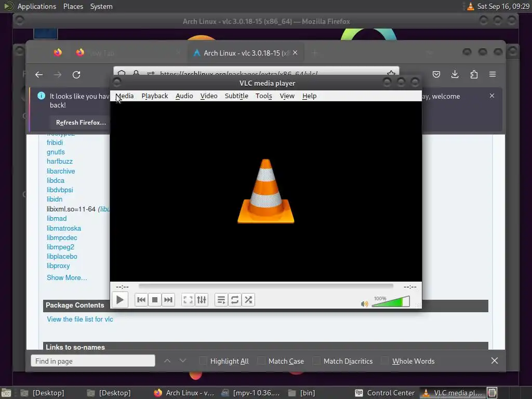The image size is (532, 399).
Task: Bookmark page with star icon
Action: [x=391, y=73]
